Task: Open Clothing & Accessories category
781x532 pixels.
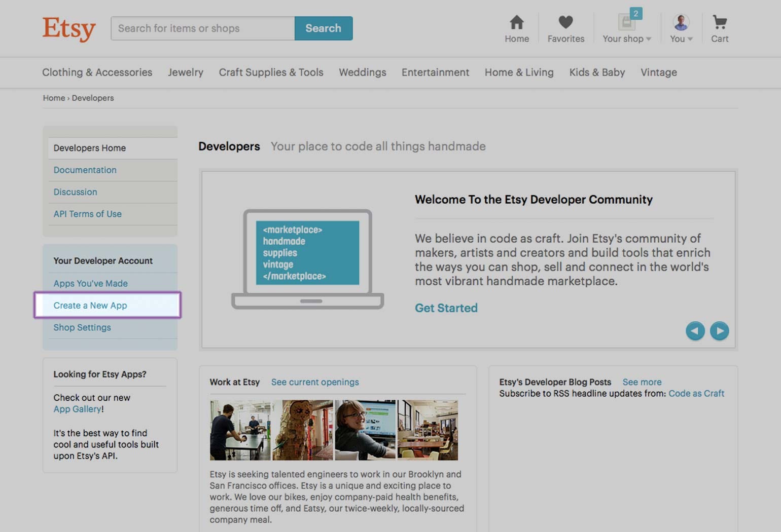Action: [97, 72]
